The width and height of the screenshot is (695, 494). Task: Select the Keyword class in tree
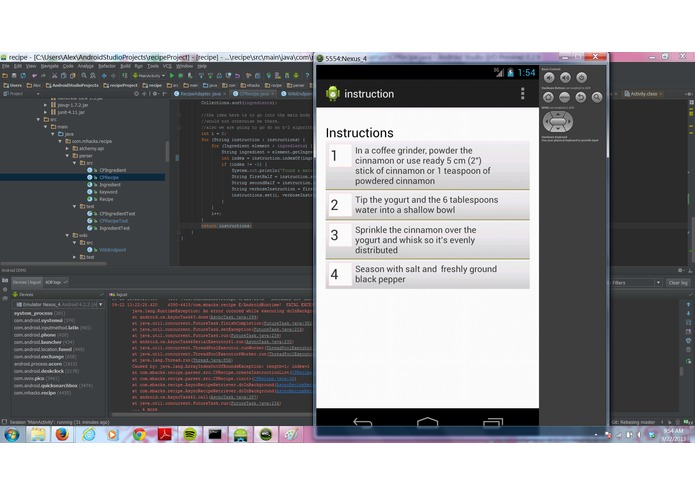tap(108, 192)
